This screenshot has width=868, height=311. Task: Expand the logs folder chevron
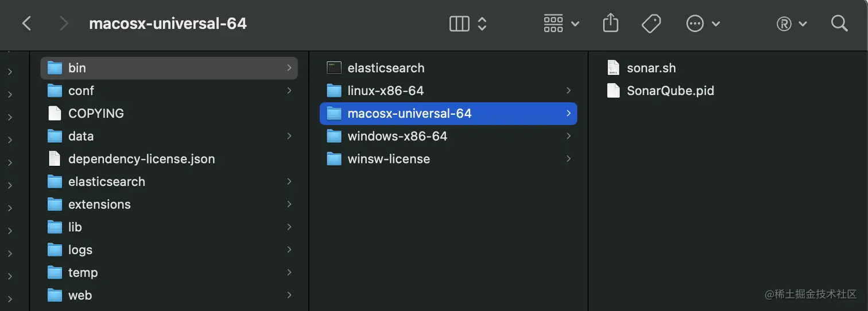(289, 250)
